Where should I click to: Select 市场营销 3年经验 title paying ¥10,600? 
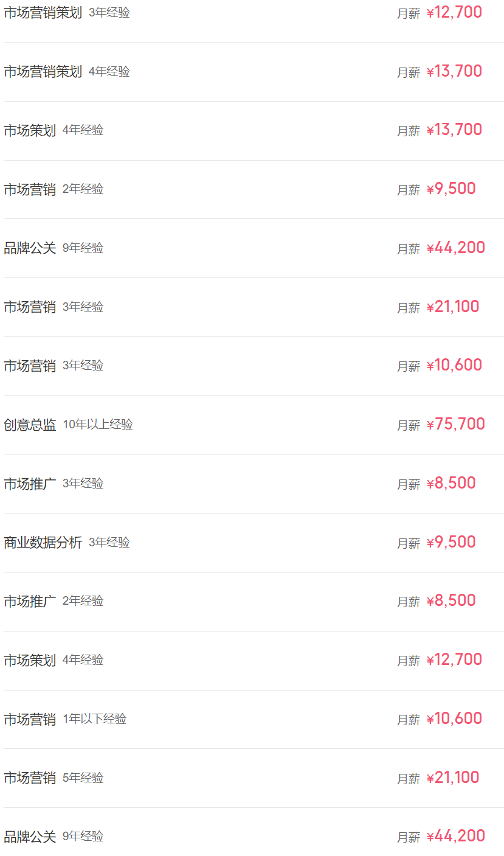30,366
